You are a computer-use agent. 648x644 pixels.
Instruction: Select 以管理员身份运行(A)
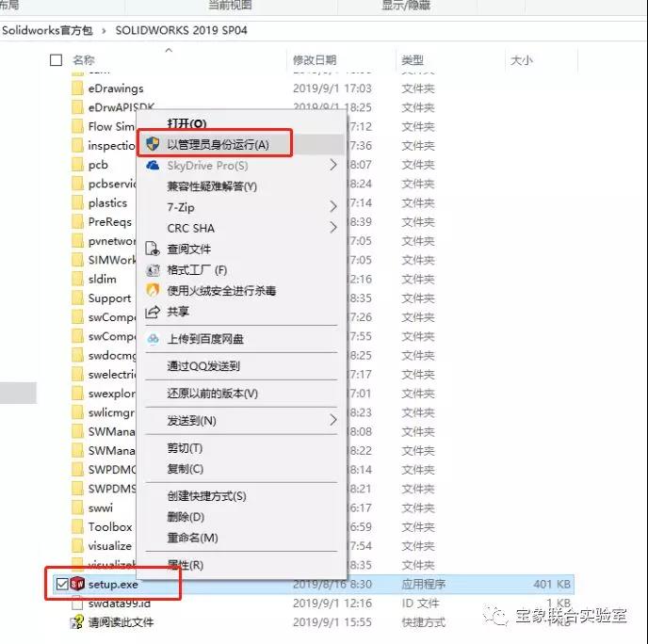coord(218,144)
